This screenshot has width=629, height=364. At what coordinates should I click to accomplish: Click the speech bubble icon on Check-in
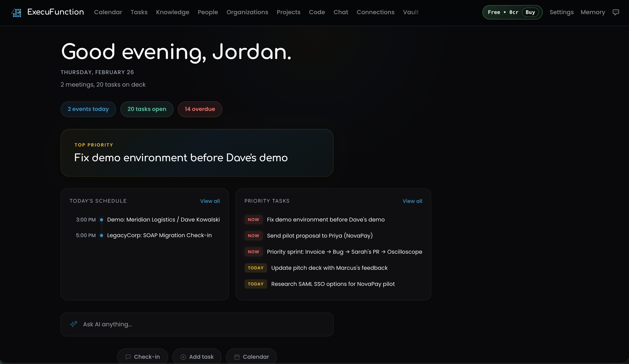[x=128, y=357]
